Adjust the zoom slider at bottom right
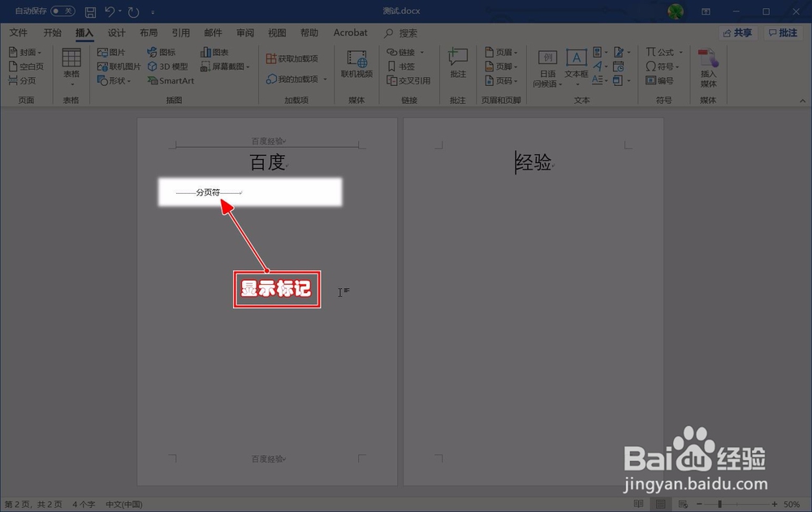This screenshot has height=512, width=812. pos(719,503)
